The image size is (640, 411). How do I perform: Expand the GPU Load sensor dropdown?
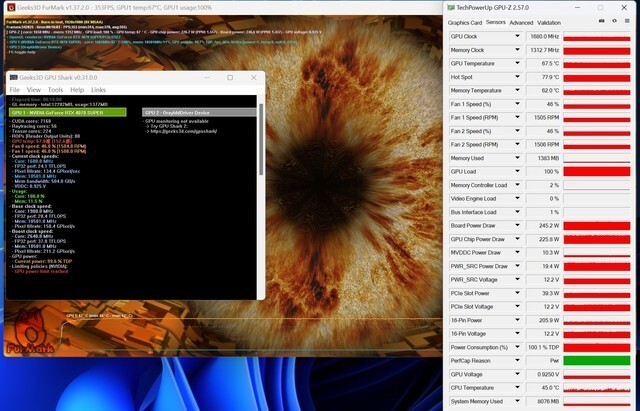[x=517, y=171]
